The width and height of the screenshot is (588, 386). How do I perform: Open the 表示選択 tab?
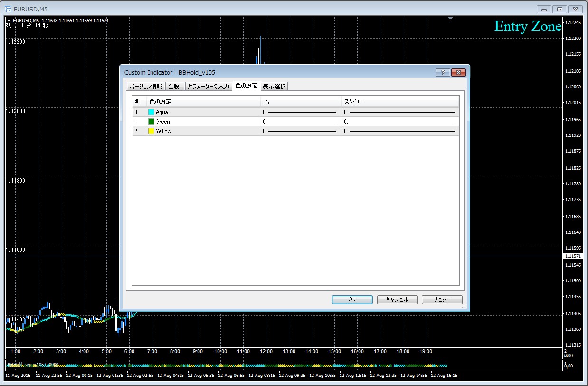click(x=274, y=86)
